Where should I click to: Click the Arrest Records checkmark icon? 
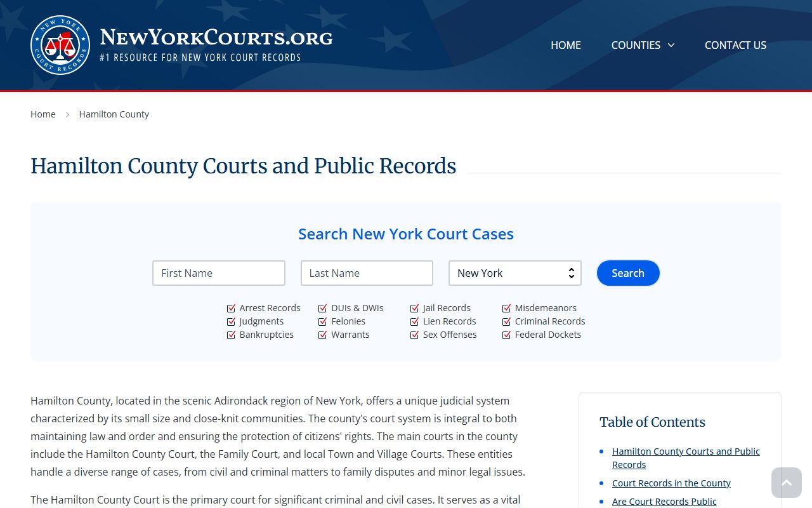pos(231,308)
